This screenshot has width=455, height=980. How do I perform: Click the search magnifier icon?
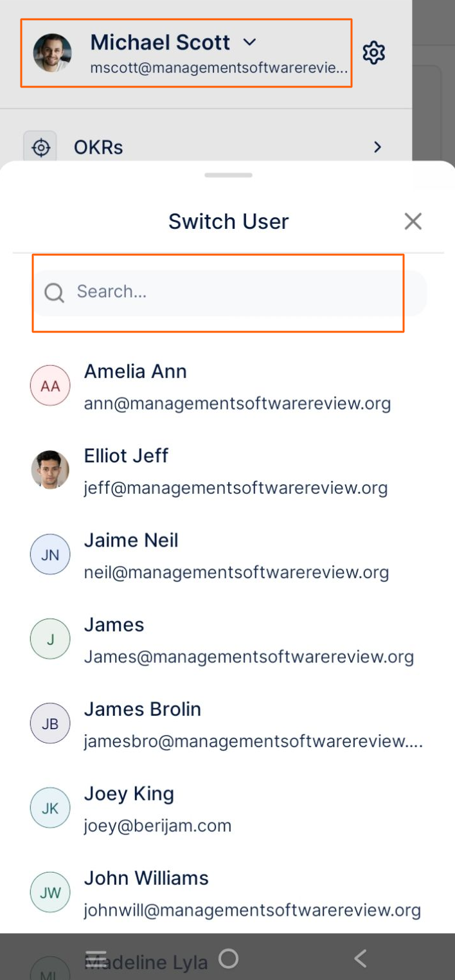tap(54, 293)
